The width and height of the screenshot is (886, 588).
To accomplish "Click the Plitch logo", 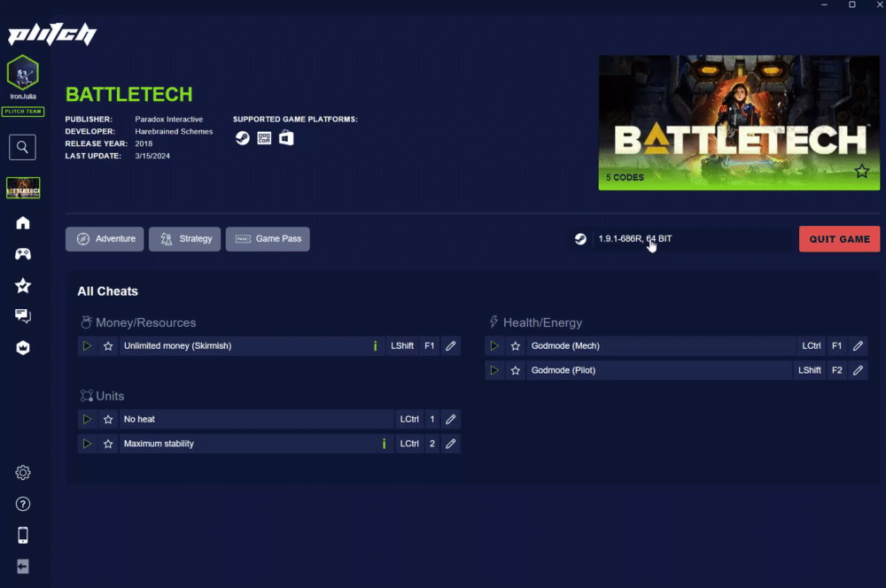I will click(x=52, y=34).
